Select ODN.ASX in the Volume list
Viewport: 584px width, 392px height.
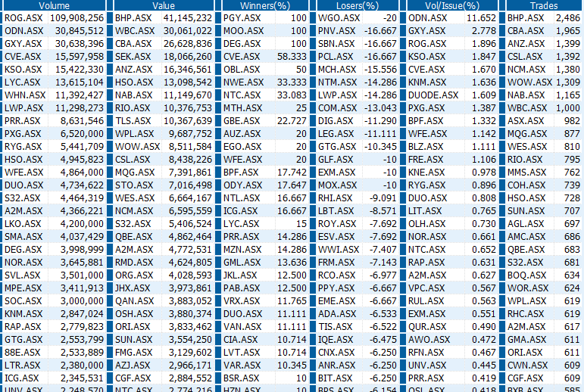[23, 31]
